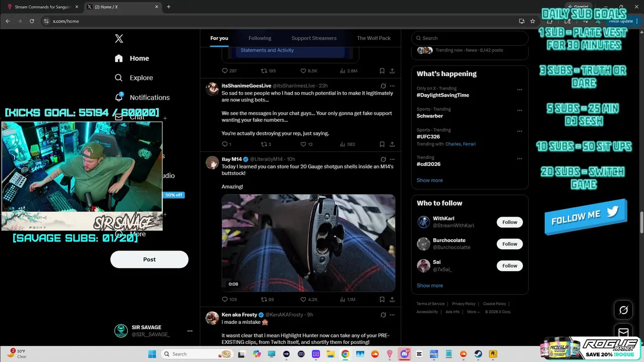Click the X logo in the sidebar

(119, 38)
